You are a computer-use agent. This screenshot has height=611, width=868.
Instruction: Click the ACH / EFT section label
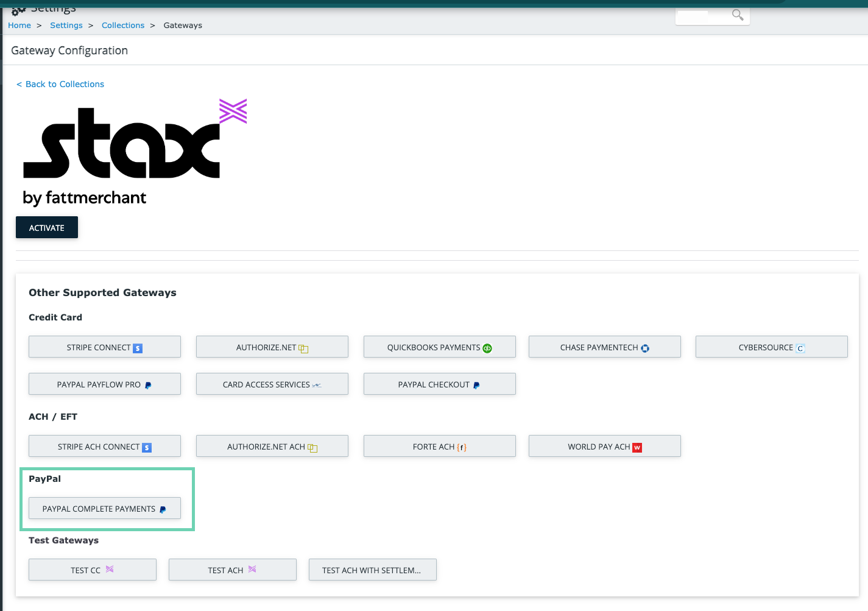53,417
